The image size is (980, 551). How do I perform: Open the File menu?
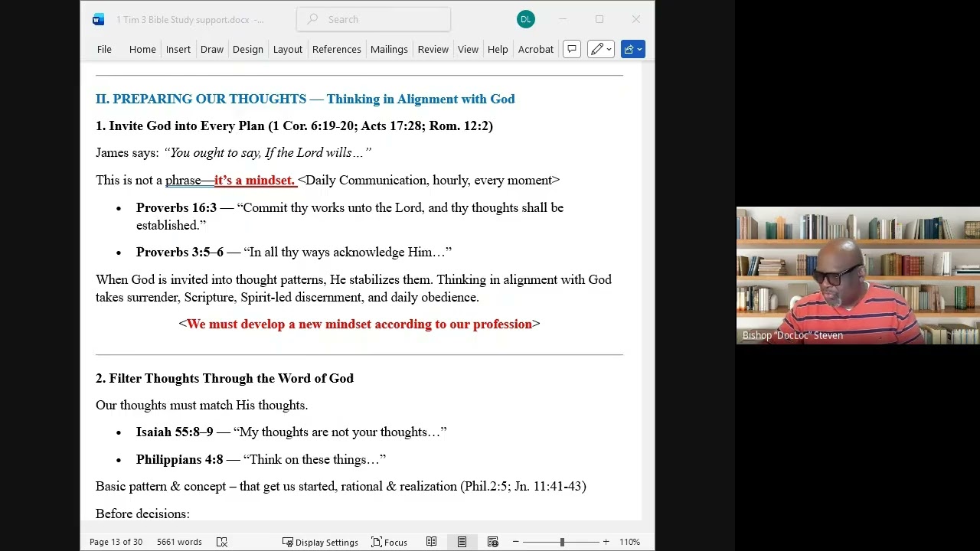point(104,49)
